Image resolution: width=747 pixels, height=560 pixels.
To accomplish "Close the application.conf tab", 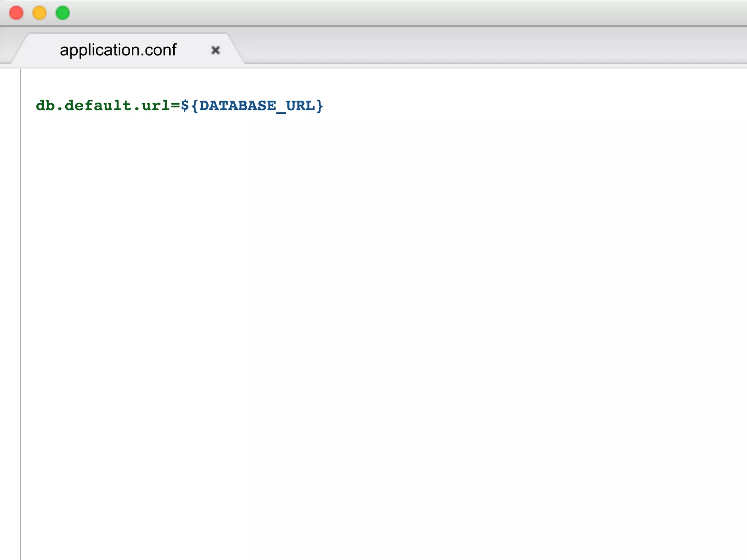I will 216,50.
